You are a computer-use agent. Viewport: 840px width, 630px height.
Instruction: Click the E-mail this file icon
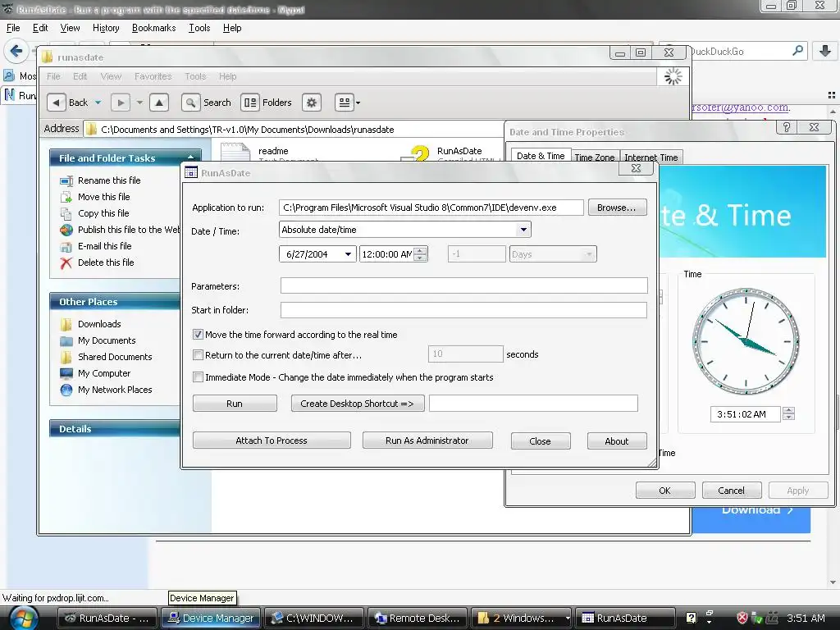pos(66,246)
